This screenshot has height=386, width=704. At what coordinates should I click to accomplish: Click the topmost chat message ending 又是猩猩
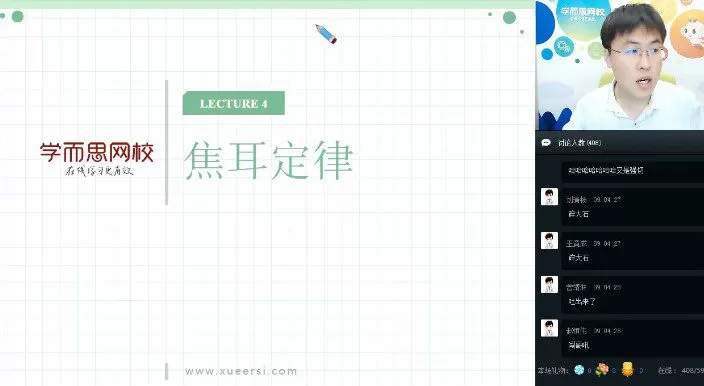[606, 171]
